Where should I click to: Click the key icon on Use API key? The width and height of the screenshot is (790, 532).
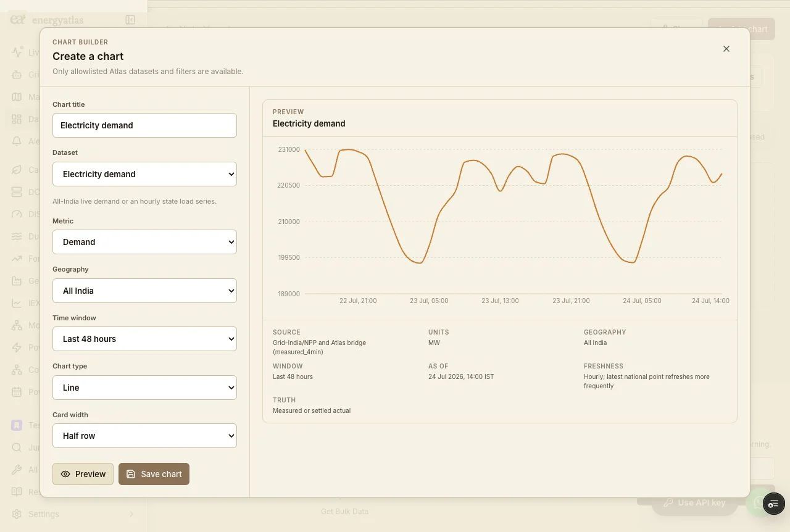pos(668,503)
